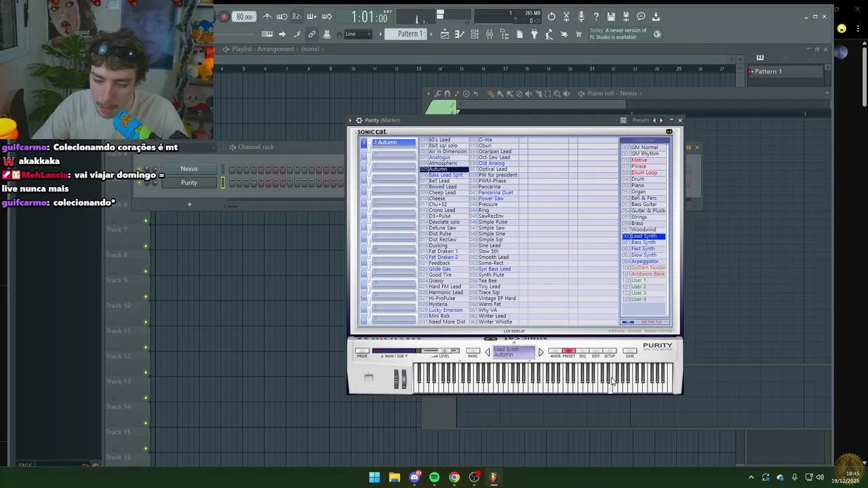Click the PANIC button in Purity
This screenshot has height=488, width=868.
473,350
